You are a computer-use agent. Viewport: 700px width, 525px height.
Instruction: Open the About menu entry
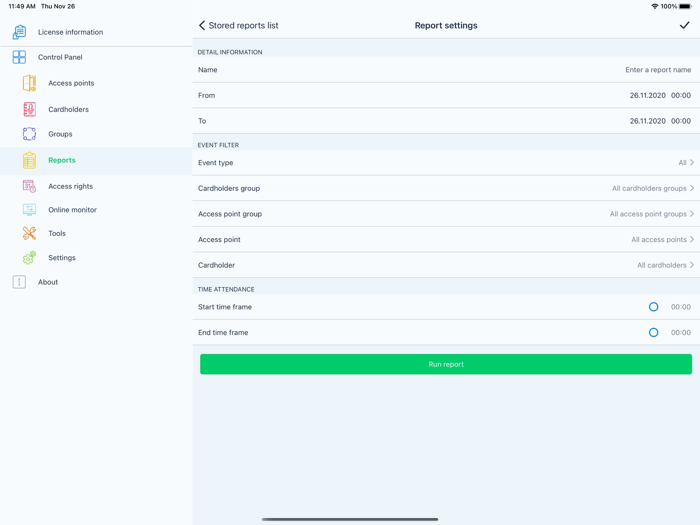click(48, 282)
